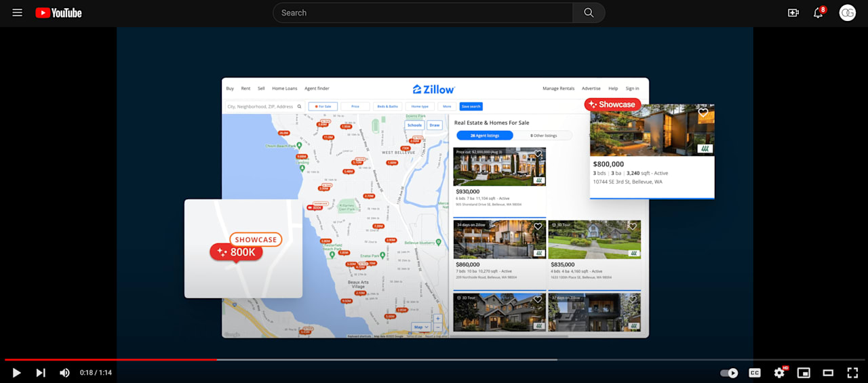Select the 26 Agent listings tab

[485, 136]
